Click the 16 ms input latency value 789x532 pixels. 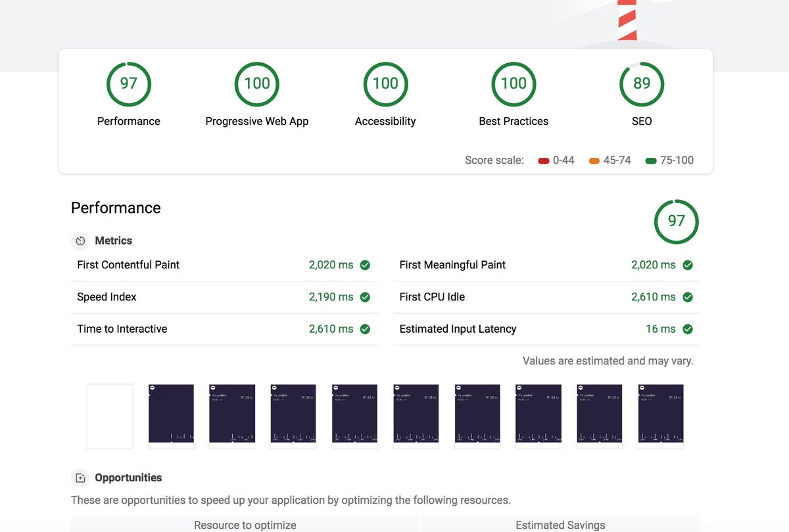pos(661,329)
